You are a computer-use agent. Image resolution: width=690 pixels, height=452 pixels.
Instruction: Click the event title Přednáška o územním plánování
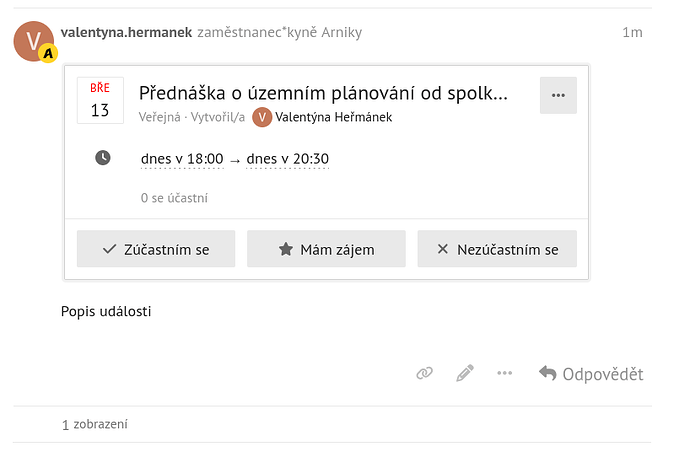click(323, 94)
